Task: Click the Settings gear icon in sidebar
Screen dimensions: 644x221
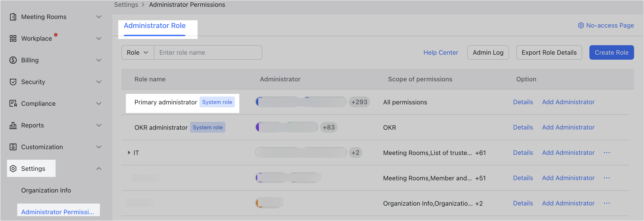Action: pos(14,169)
